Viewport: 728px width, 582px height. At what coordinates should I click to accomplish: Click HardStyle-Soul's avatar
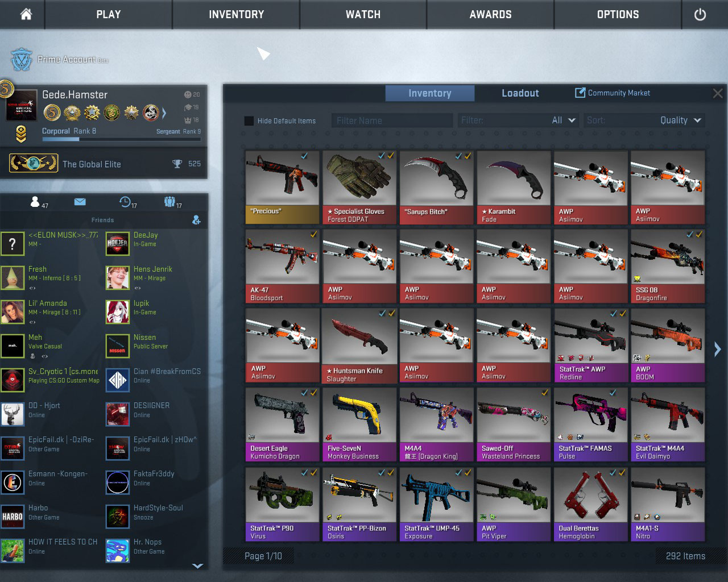pos(118,516)
